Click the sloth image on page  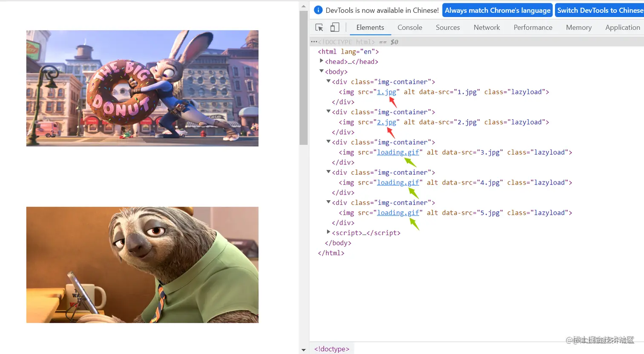(142, 265)
